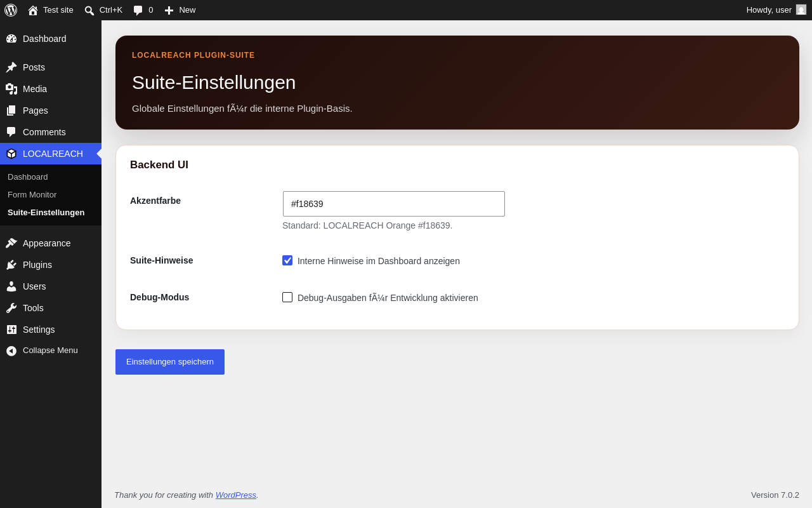Viewport: 812px width, 508px height.
Task: Click the Collapse Menu arrow icon
Action: tap(11, 351)
